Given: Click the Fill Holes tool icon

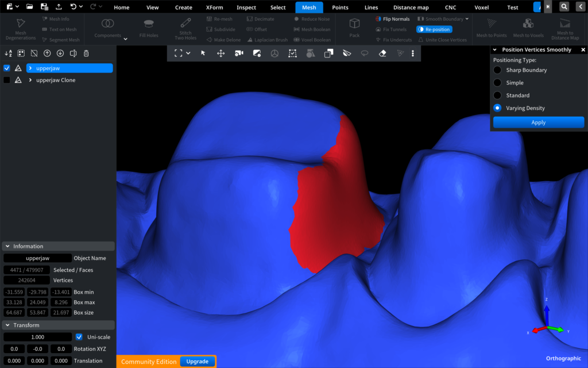Looking at the screenshot, I should 149,24.
